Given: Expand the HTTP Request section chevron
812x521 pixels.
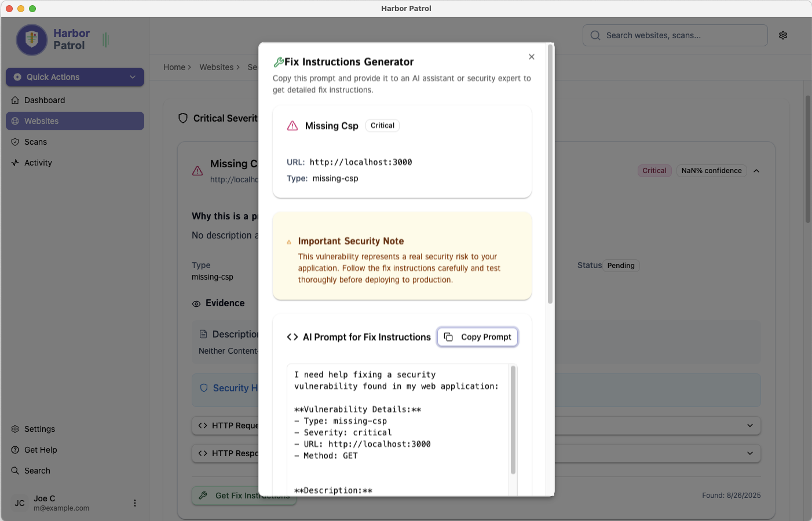Looking at the screenshot, I should (750, 425).
